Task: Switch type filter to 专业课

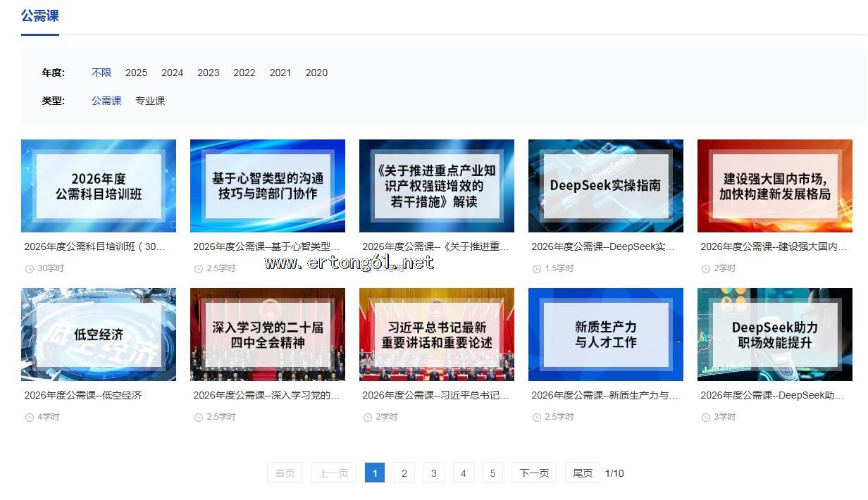Action: [x=150, y=101]
